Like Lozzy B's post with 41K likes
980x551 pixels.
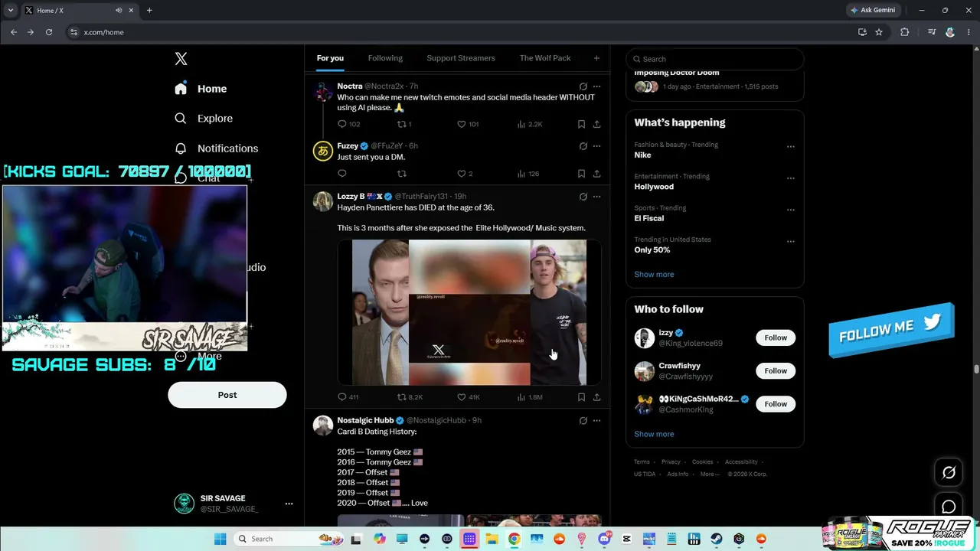462,397
